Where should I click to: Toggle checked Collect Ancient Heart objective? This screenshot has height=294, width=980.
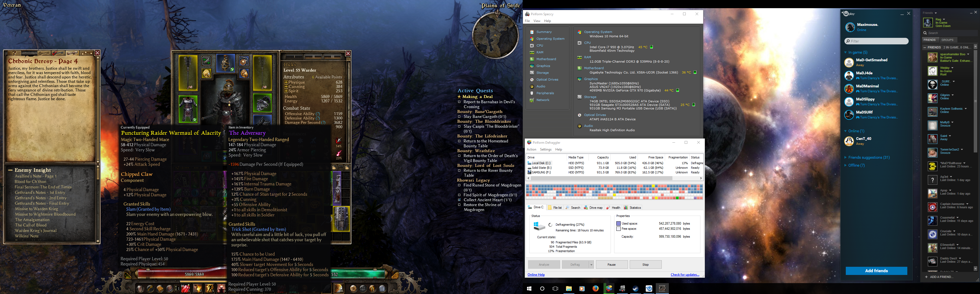(x=459, y=200)
